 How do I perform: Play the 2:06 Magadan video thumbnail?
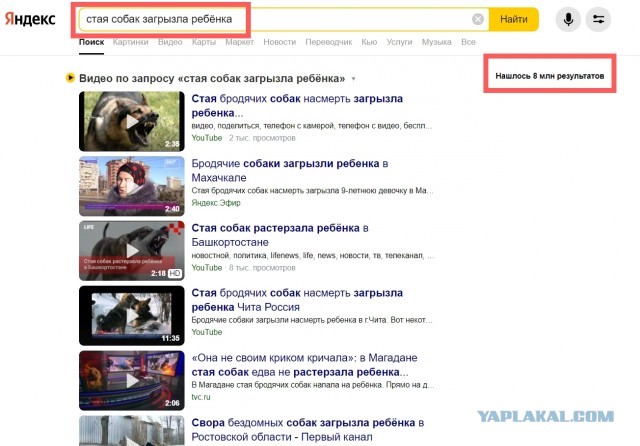tap(132, 380)
